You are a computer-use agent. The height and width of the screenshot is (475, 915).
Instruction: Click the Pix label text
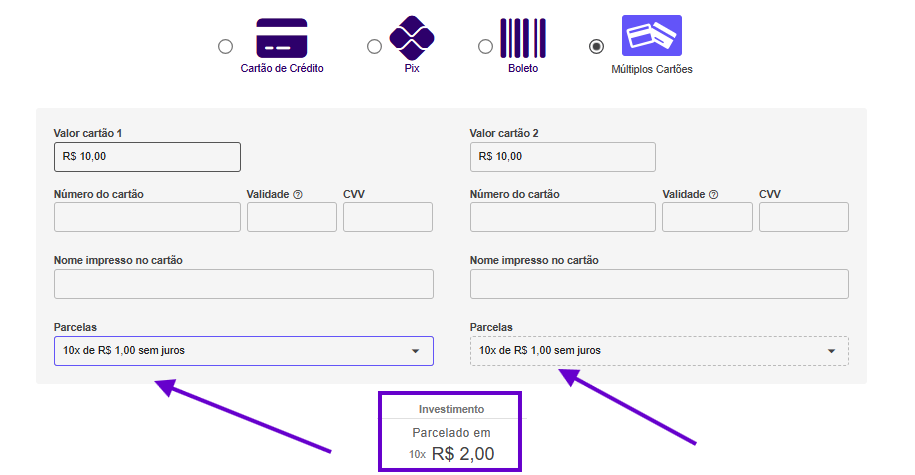pos(412,68)
